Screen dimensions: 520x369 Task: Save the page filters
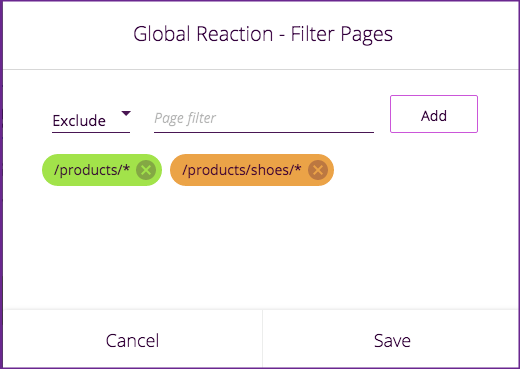point(392,340)
